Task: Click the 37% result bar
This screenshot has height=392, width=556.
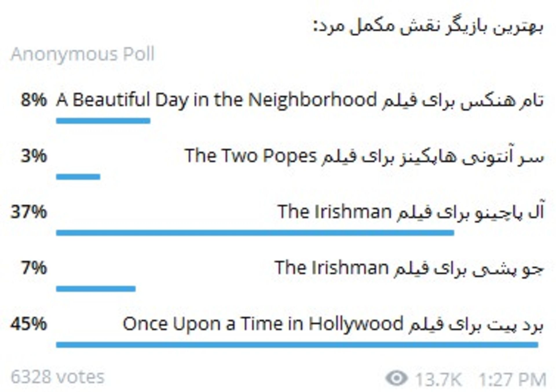Action: click(x=255, y=233)
